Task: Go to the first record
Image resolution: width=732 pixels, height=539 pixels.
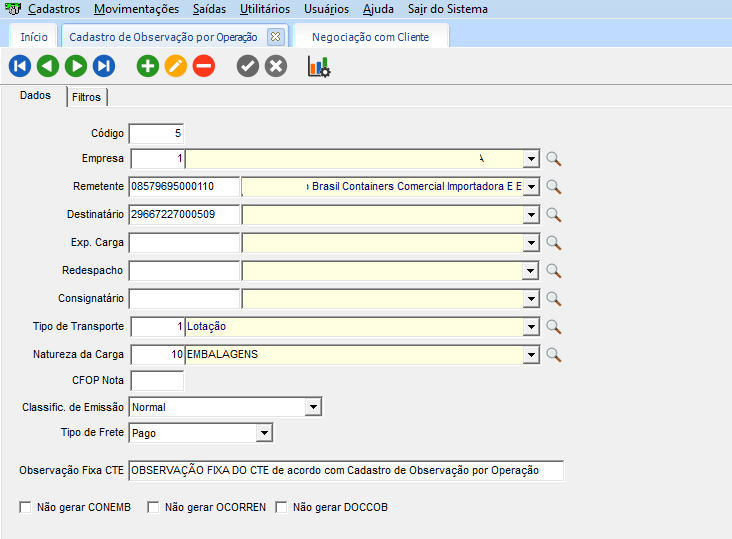Action: tap(20, 66)
